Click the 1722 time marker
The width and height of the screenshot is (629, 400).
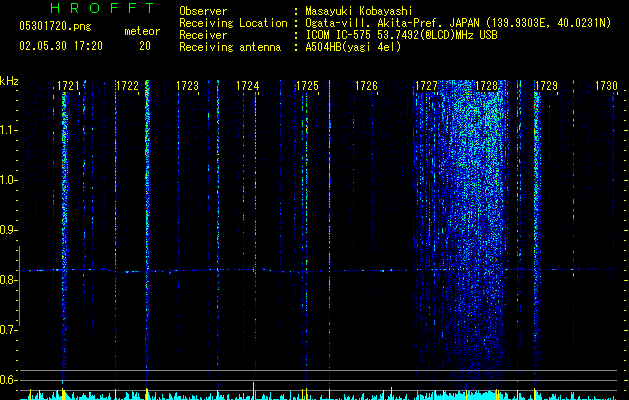tap(127, 86)
